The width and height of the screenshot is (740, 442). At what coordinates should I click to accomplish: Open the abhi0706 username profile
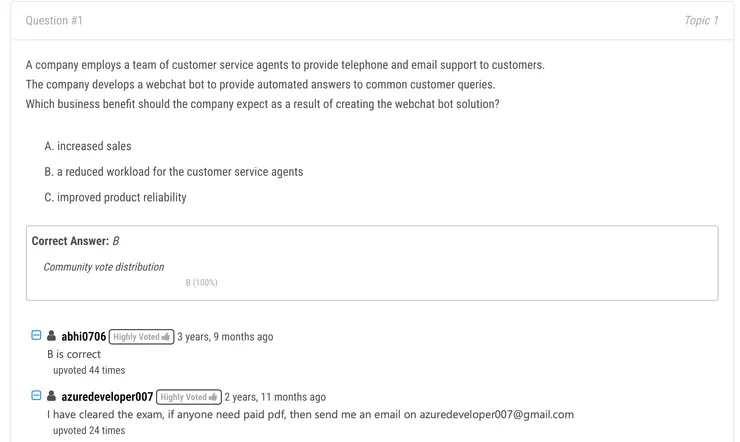[x=83, y=337]
